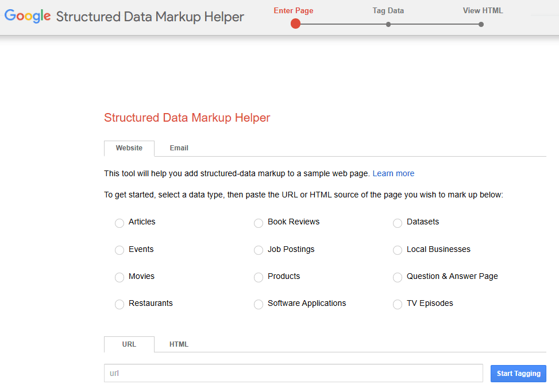Viewport: 559px width, 392px height.
Task: Click the Start Tagging button
Action: pyautogui.click(x=518, y=374)
